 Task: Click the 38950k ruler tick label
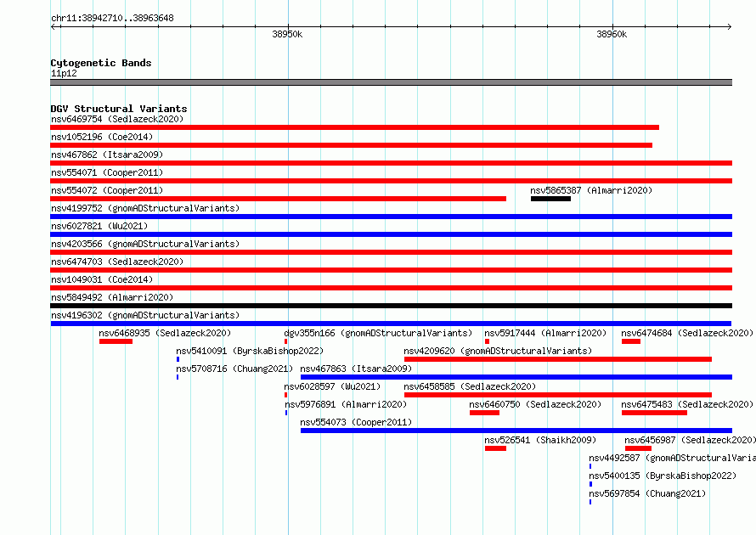tap(287, 34)
